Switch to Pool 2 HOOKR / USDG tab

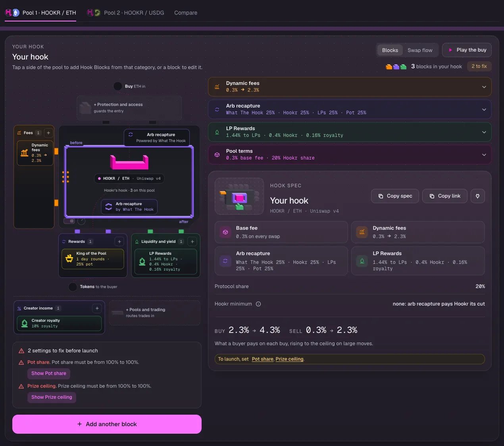tap(125, 13)
